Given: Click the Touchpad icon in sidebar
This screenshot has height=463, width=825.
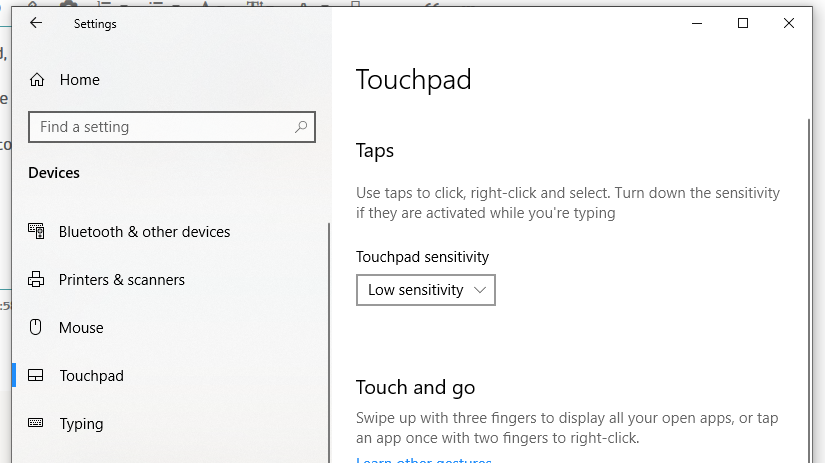Looking at the screenshot, I should [x=37, y=376].
